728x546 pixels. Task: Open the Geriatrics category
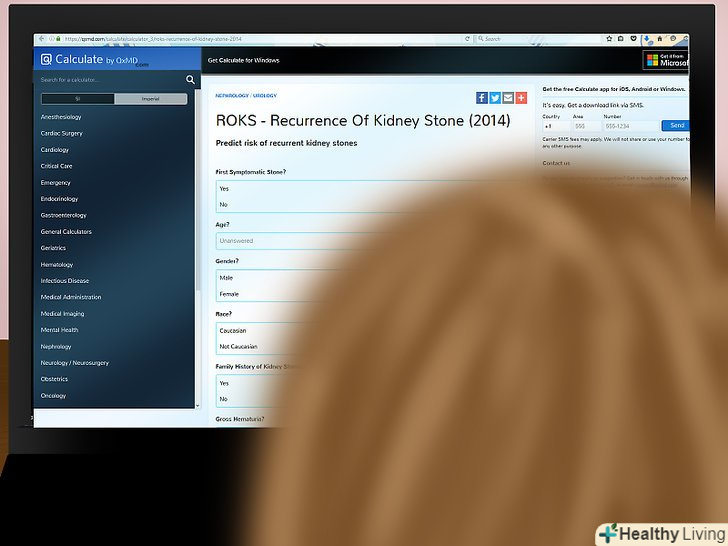(53, 248)
